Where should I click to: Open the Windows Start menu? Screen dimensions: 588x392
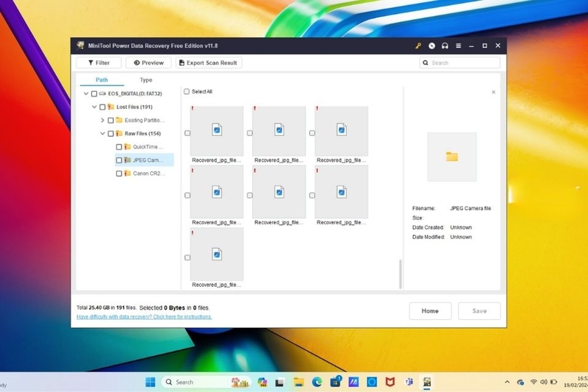click(x=151, y=382)
